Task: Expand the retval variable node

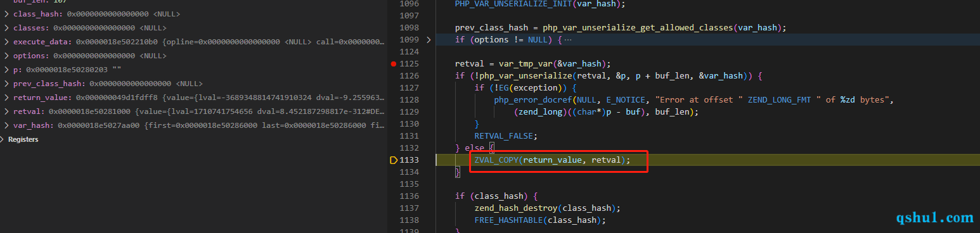Action: click(x=6, y=111)
